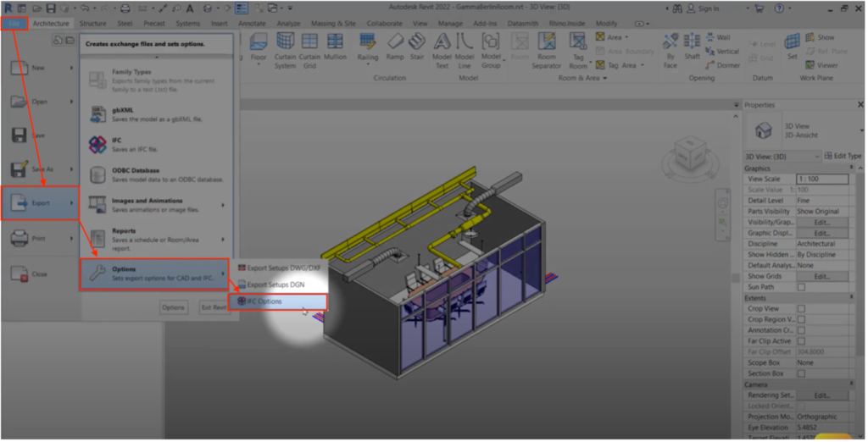Open the File tab
Screen dimensions: 868x442
pos(14,23)
